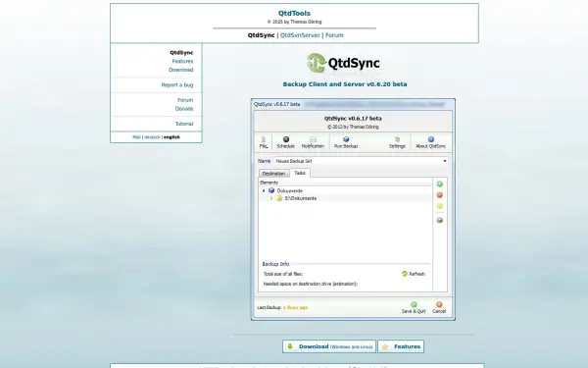Open Forum in top navigation bar
Viewport: 588px width, 368px height.
[x=334, y=35]
